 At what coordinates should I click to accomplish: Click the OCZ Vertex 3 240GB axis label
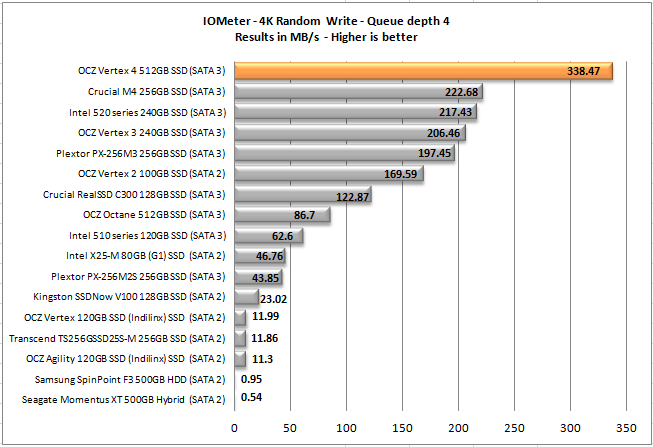(x=152, y=132)
